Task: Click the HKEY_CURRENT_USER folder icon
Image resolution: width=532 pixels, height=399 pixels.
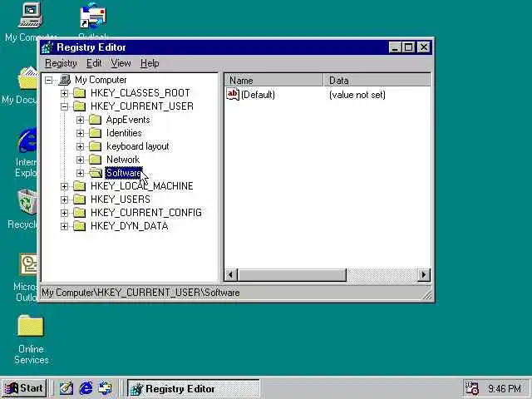Action: pyautogui.click(x=80, y=106)
